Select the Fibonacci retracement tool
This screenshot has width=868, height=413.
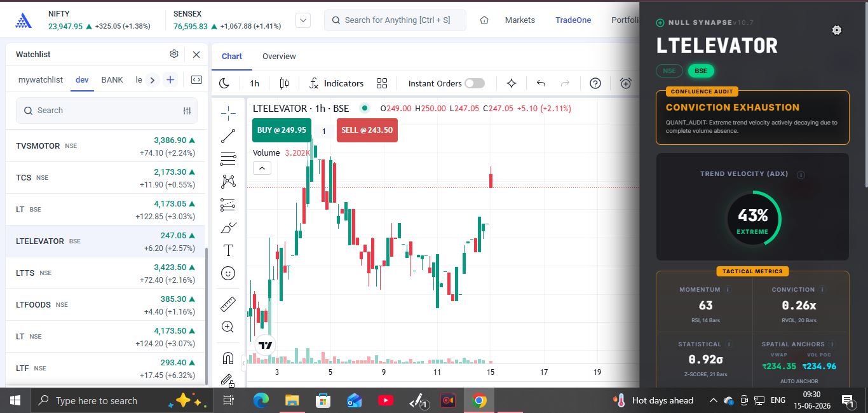(228, 159)
